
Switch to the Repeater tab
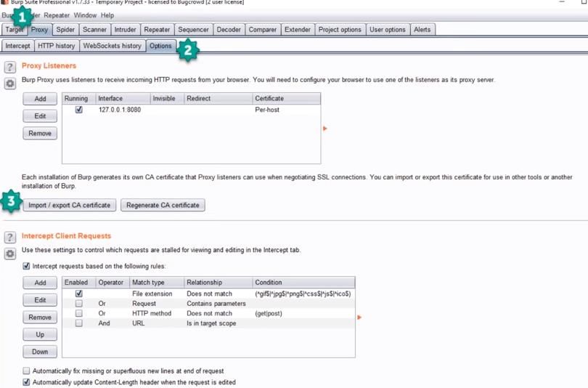point(157,30)
